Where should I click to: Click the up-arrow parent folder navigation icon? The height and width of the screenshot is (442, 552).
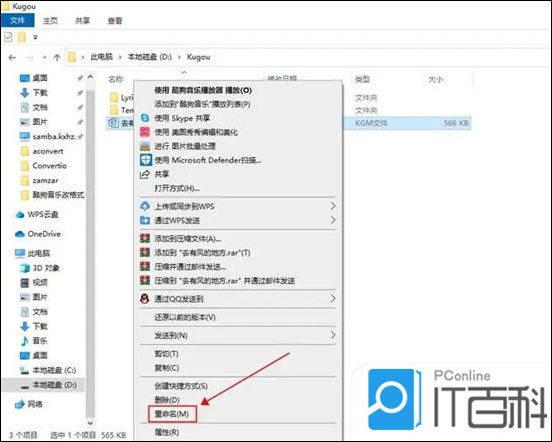click(x=57, y=57)
